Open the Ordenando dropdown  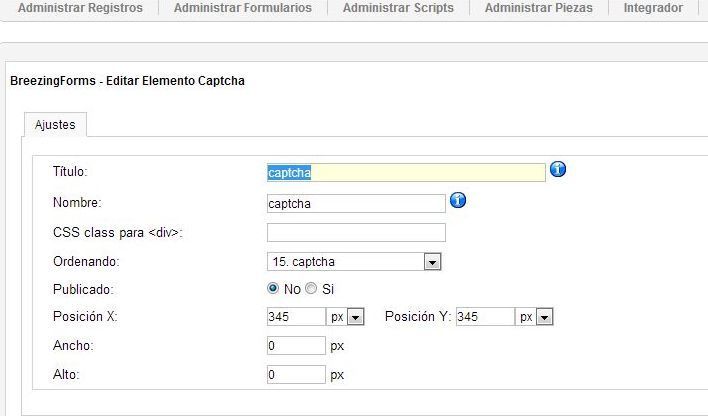[x=354, y=262]
